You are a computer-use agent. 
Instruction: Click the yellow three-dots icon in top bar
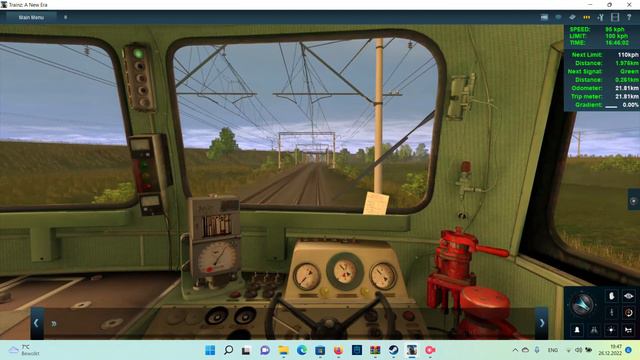click(x=587, y=17)
